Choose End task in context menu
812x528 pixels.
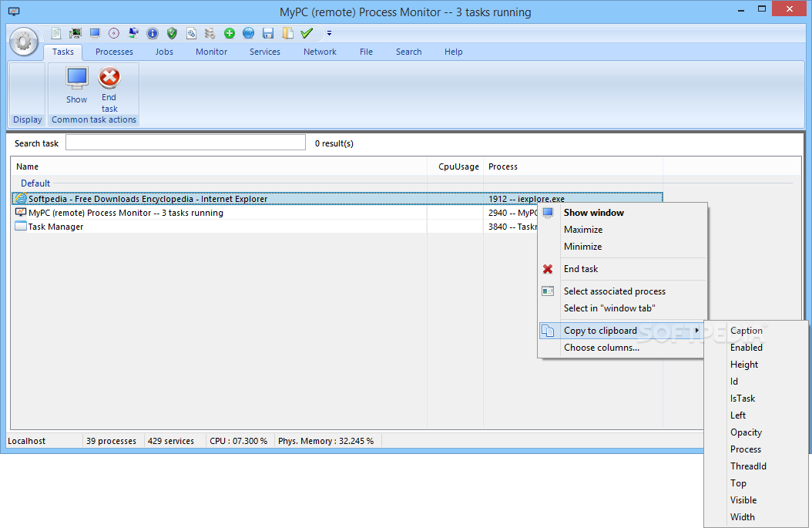pyautogui.click(x=623, y=269)
